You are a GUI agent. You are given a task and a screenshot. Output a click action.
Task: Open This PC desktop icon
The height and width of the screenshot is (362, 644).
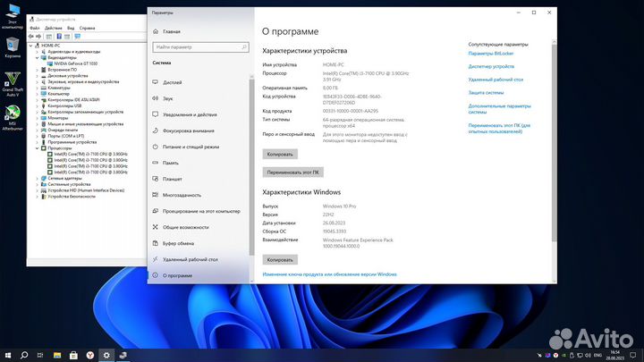tap(13, 16)
